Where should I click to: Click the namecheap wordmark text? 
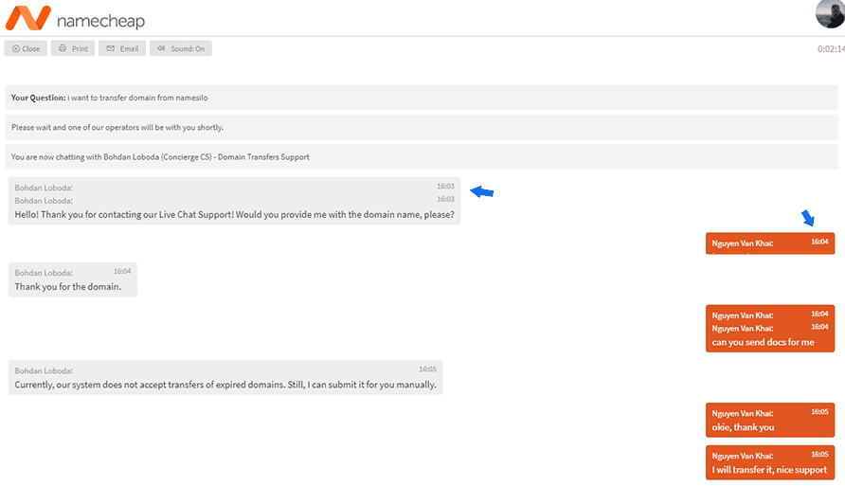click(x=100, y=21)
